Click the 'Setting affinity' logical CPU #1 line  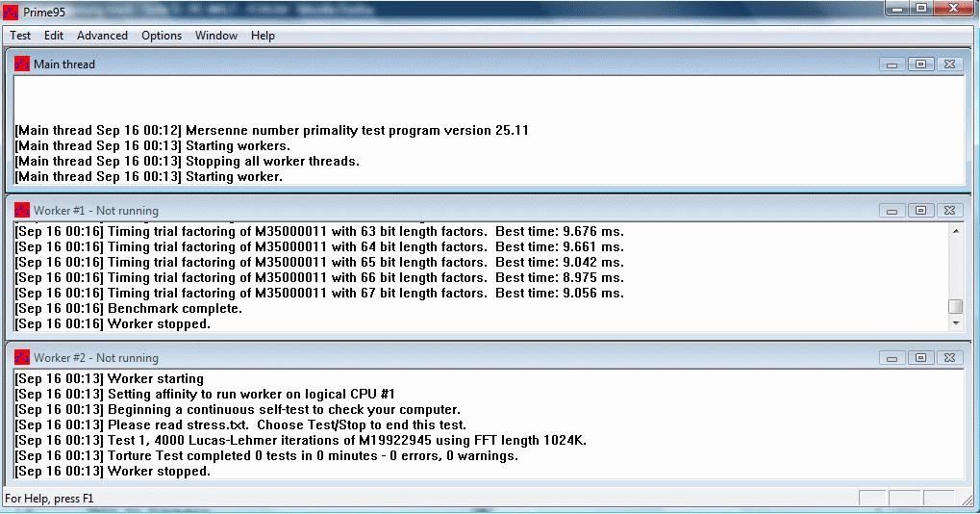point(205,394)
